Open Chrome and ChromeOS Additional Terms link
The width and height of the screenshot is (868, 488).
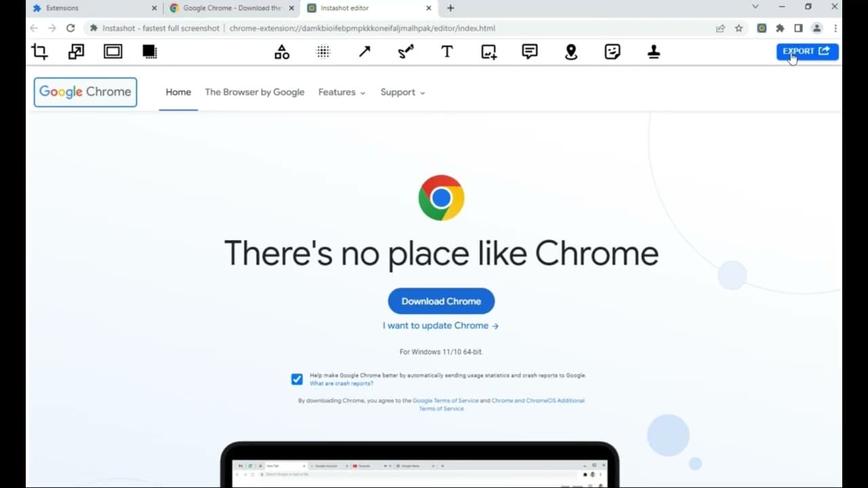click(x=502, y=405)
